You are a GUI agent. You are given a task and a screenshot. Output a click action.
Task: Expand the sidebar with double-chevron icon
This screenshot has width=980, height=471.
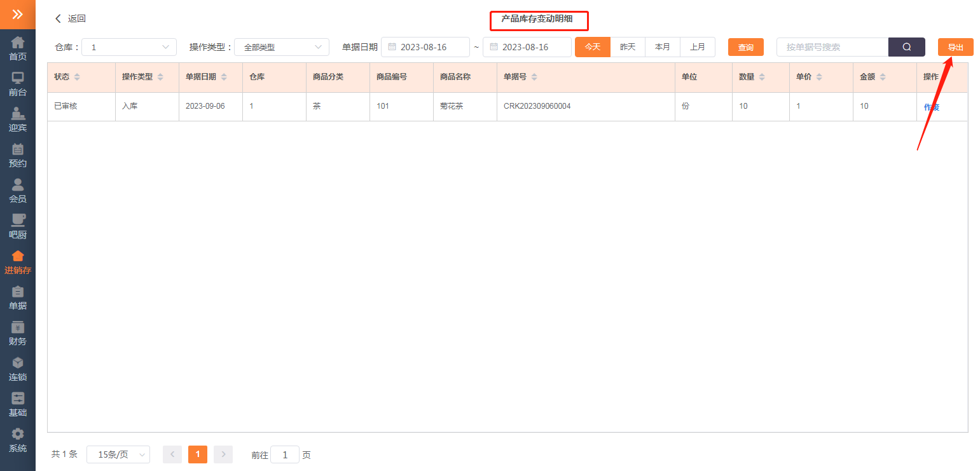(x=18, y=14)
